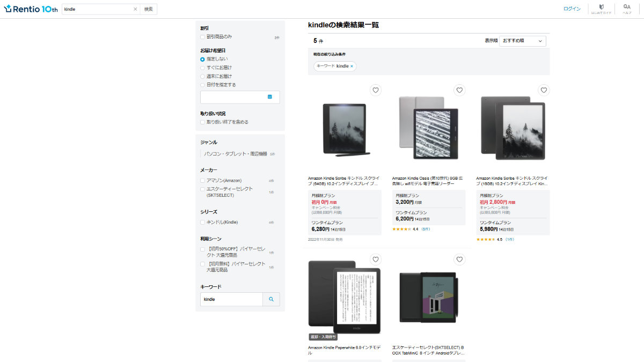Viewport: 644px width, 362px height.
Task: Click the 検索 search button in header
Action: coord(149,9)
